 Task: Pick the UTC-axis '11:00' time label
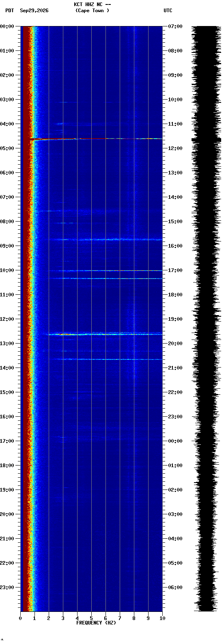[x=175, y=124]
